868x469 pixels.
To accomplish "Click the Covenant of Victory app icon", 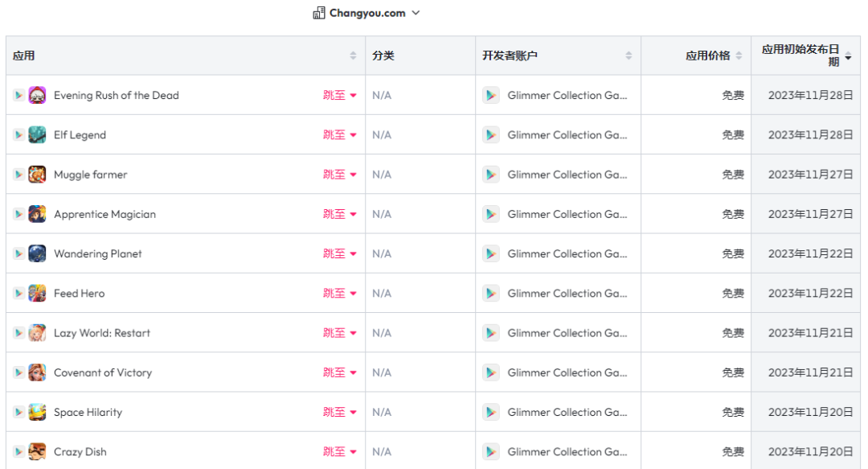I will [36, 372].
